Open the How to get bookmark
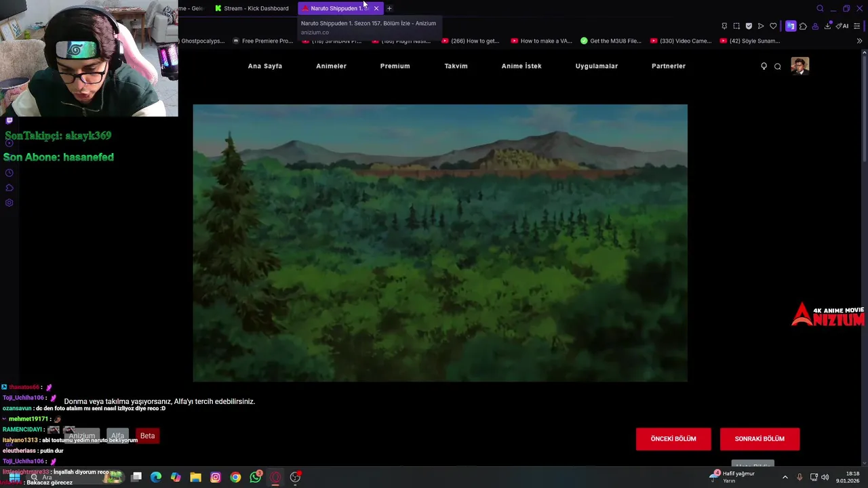This screenshot has width=868, height=488. [x=470, y=41]
